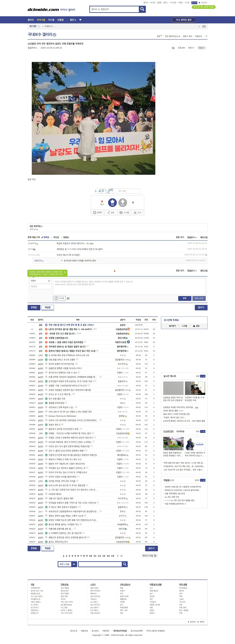Click the 비추 downvote arrow icon
Image resolution: width=235 pixels, height=644 pixels.
123,202
